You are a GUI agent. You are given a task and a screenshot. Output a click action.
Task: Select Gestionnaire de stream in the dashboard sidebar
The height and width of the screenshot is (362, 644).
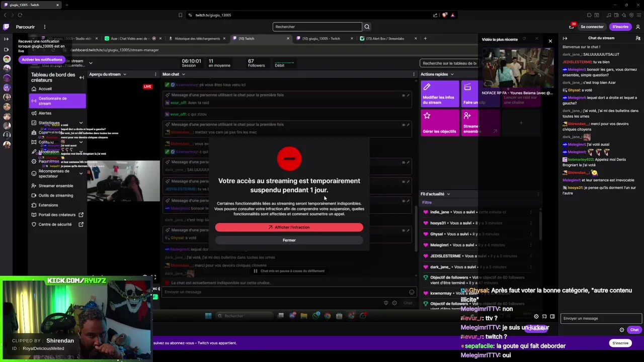click(57, 101)
